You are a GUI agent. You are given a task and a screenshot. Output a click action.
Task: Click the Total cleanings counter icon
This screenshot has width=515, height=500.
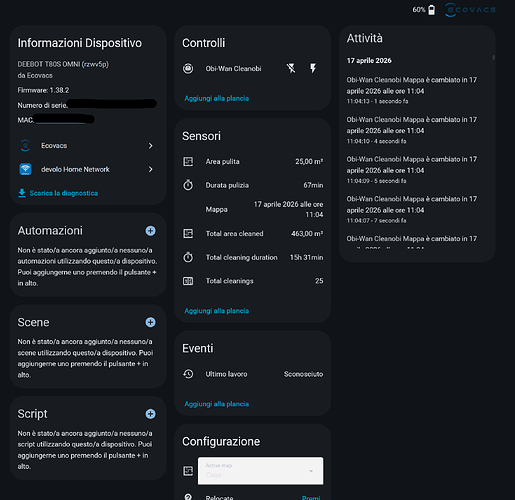(x=188, y=281)
